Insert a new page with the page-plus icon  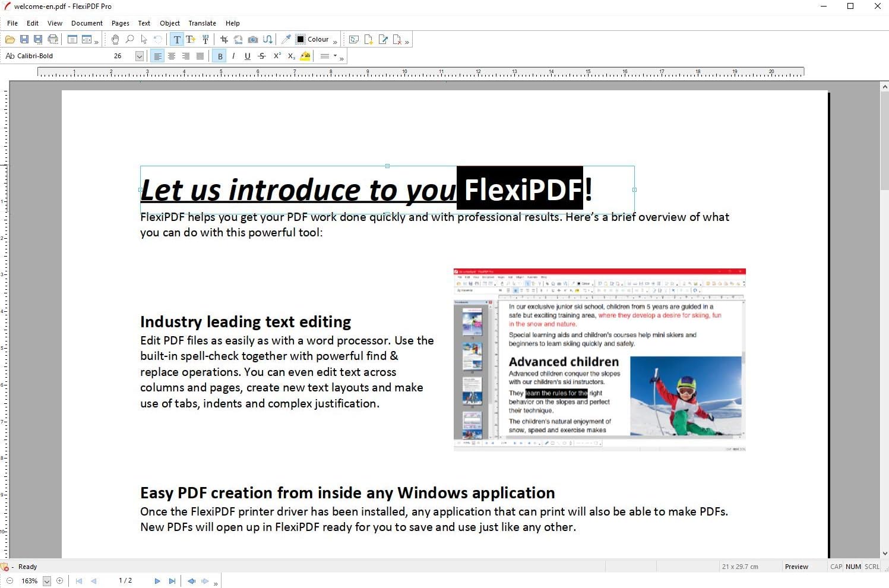368,39
